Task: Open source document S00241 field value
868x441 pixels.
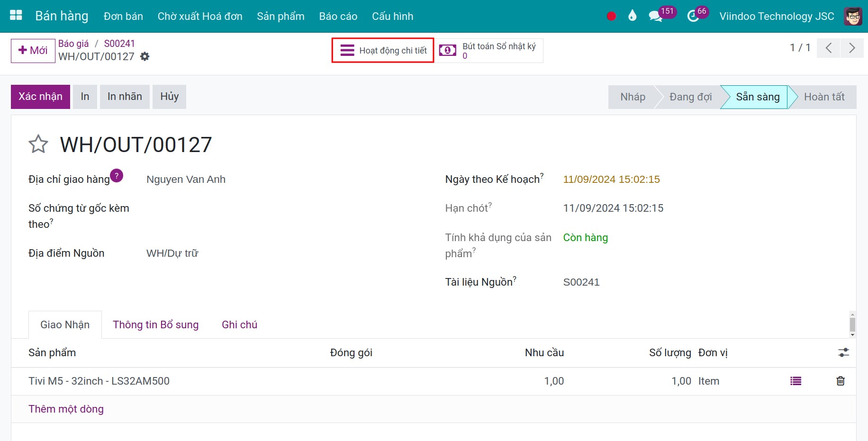Action: pyautogui.click(x=581, y=282)
